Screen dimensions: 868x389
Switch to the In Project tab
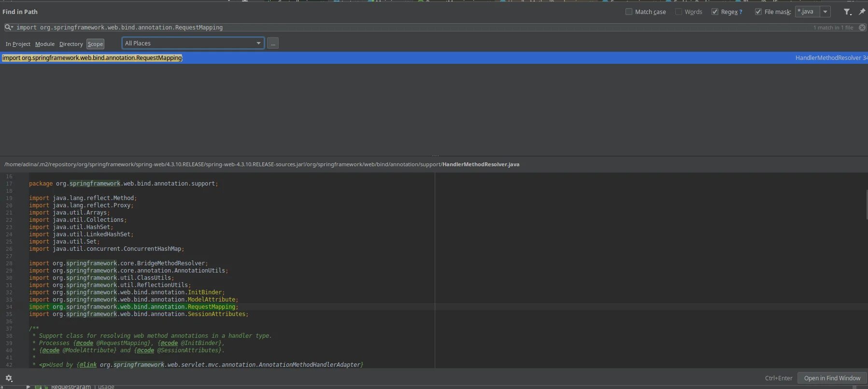tap(18, 44)
